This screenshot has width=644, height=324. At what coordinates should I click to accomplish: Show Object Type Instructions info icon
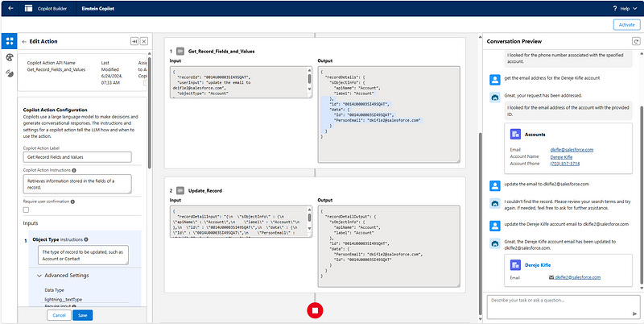coord(86,239)
